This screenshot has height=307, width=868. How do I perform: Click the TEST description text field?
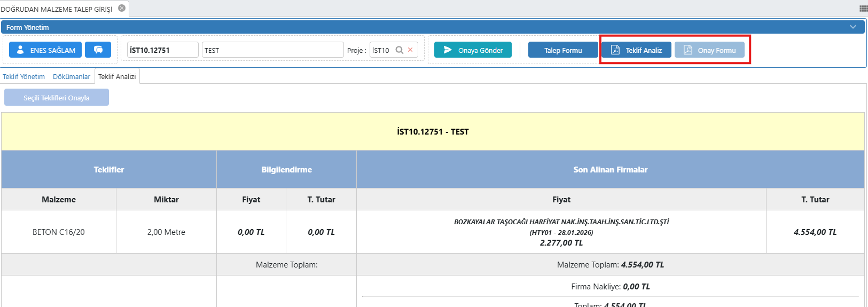click(x=272, y=50)
